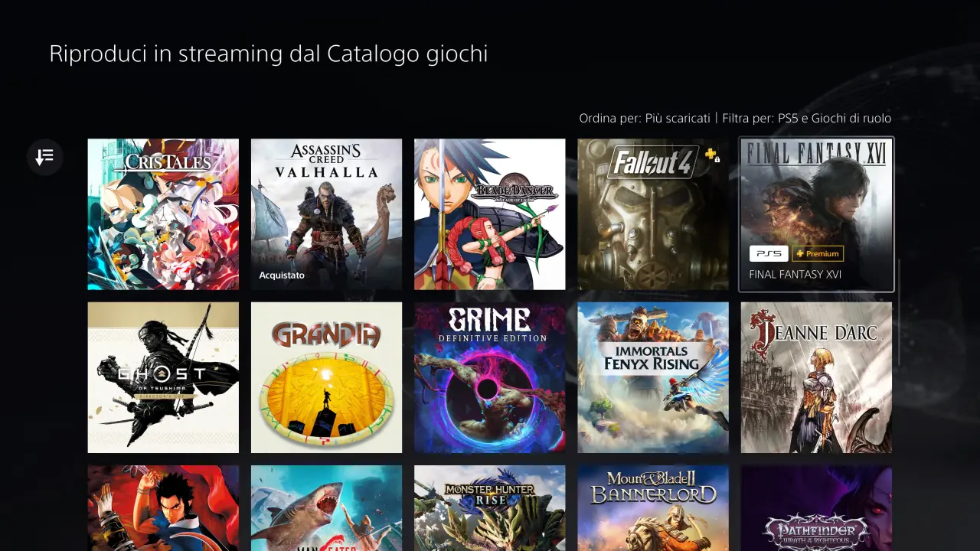The height and width of the screenshot is (551, 980).
Task: Select Assassin's Creed Valhalla game cover
Action: pyautogui.click(x=326, y=214)
